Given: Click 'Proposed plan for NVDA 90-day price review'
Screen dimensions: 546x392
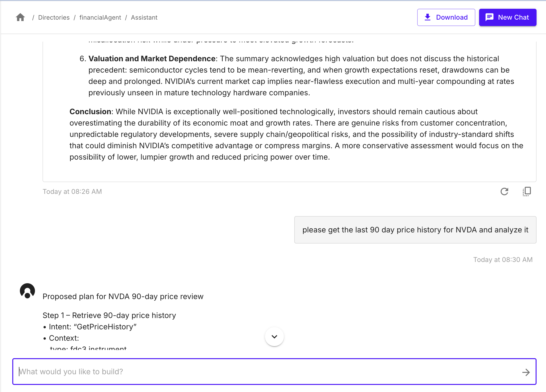Looking at the screenshot, I should [x=123, y=296].
